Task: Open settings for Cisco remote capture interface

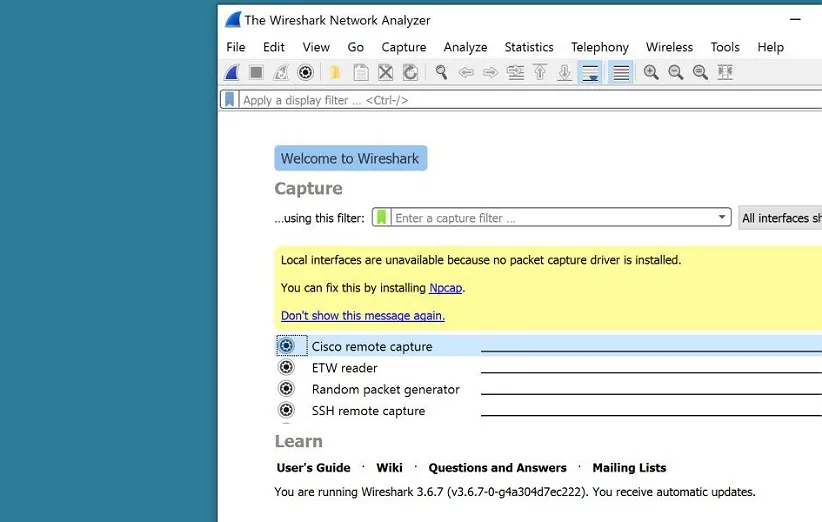Action: 287,346
